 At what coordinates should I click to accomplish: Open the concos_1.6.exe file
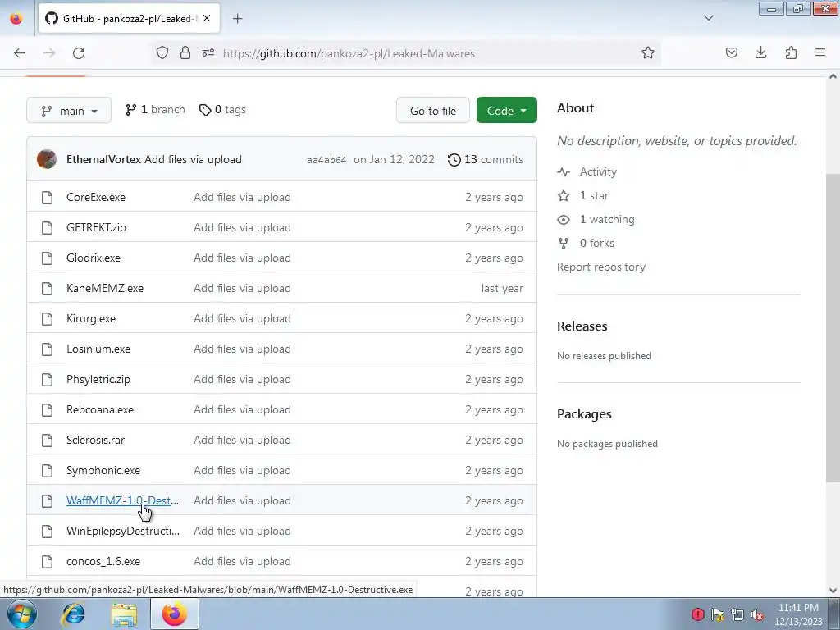click(103, 561)
